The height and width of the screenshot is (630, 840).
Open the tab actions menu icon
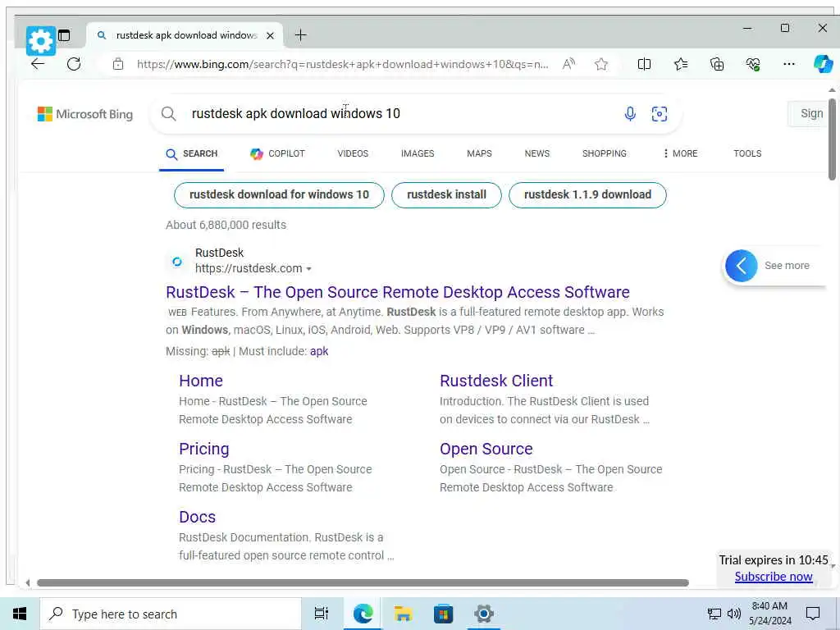pos(64,35)
